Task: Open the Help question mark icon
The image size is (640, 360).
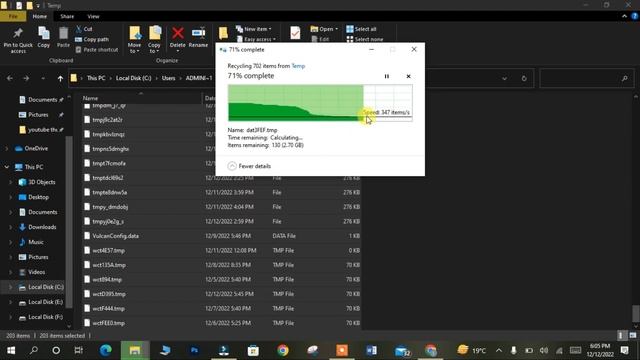Action: pos(635,16)
